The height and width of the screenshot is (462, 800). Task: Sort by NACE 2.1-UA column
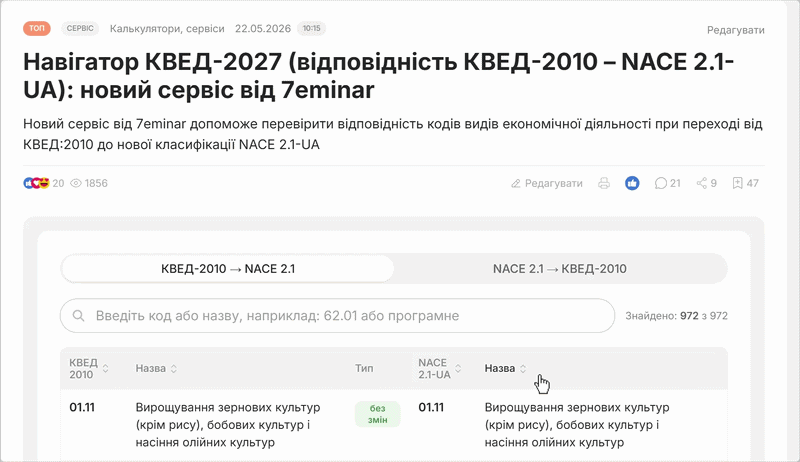(x=439, y=368)
